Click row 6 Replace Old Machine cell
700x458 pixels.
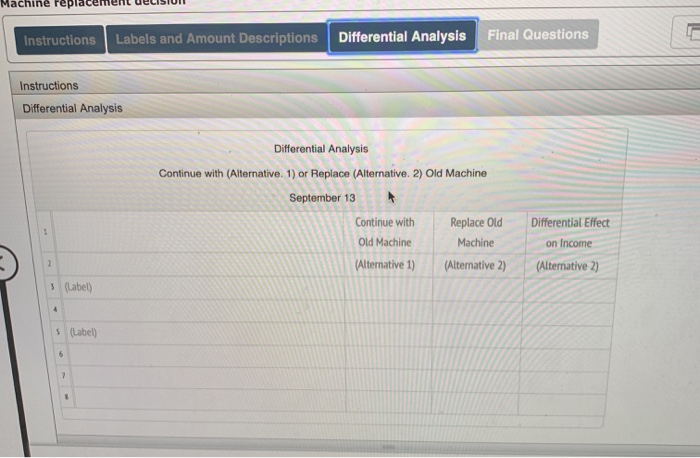tap(476, 358)
